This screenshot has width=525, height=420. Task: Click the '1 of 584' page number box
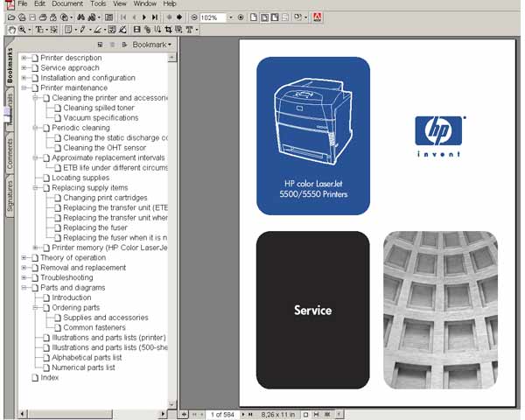click(222, 415)
